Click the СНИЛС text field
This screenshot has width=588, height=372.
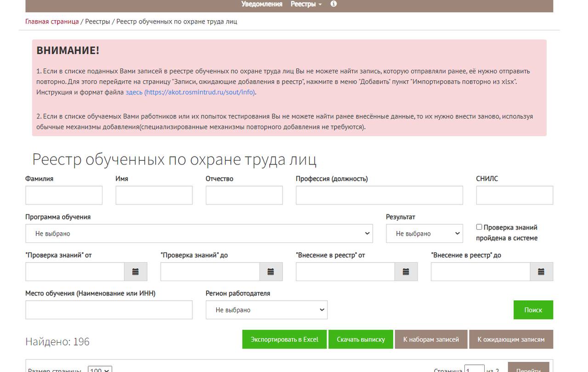pyautogui.click(x=514, y=196)
